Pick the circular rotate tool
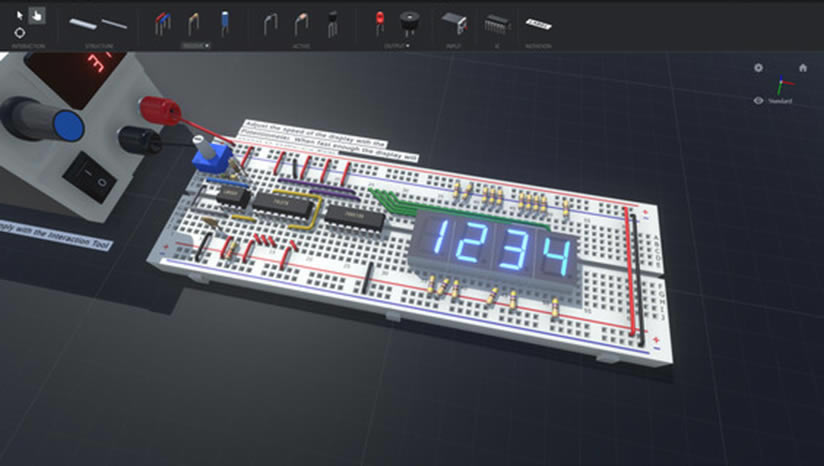The height and width of the screenshot is (466, 824). click(x=19, y=33)
